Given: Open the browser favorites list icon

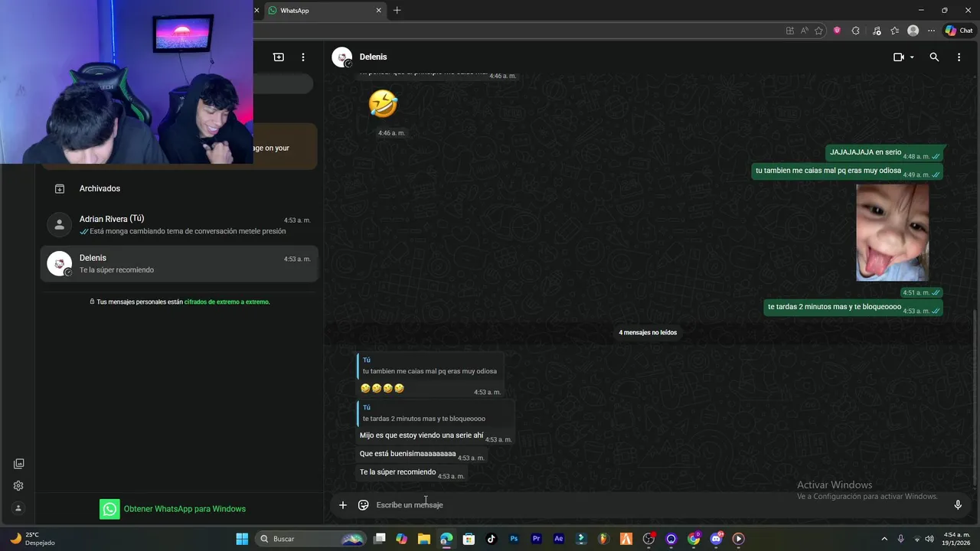Looking at the screenshot, I should pos(894,31).
